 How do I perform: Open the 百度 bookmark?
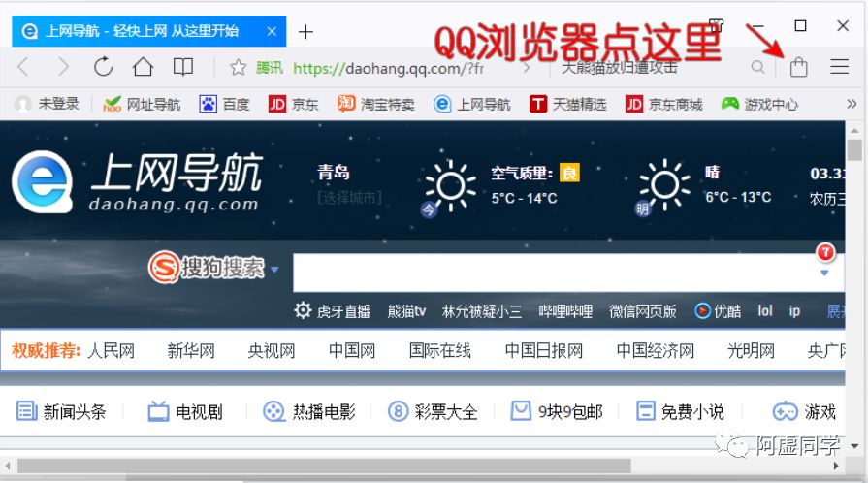coord(224,104)
